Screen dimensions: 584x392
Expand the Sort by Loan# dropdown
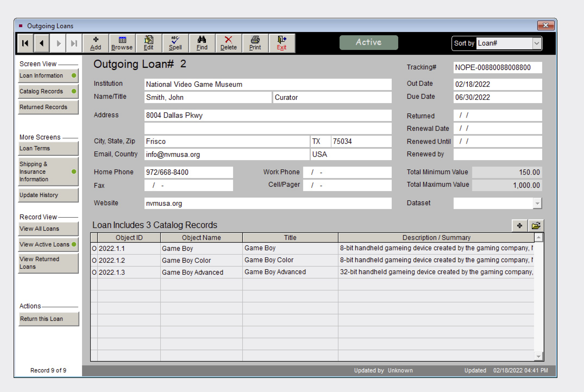(x=537, y=43)
